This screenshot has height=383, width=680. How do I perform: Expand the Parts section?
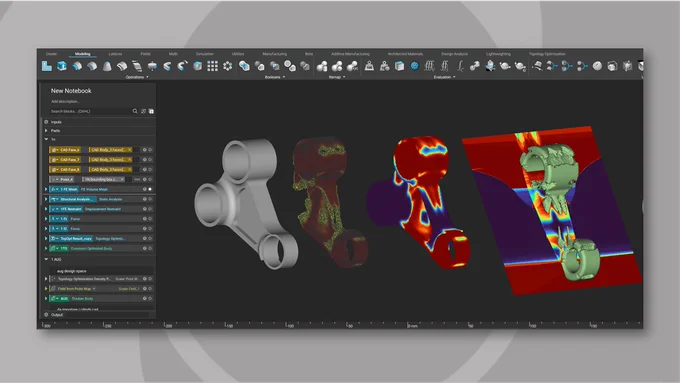tap(46, 131)
